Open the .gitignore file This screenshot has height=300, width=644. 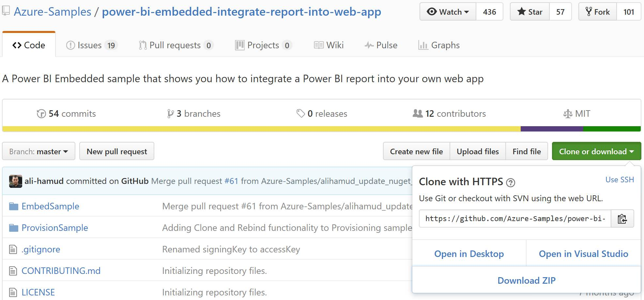coord(41,249)
